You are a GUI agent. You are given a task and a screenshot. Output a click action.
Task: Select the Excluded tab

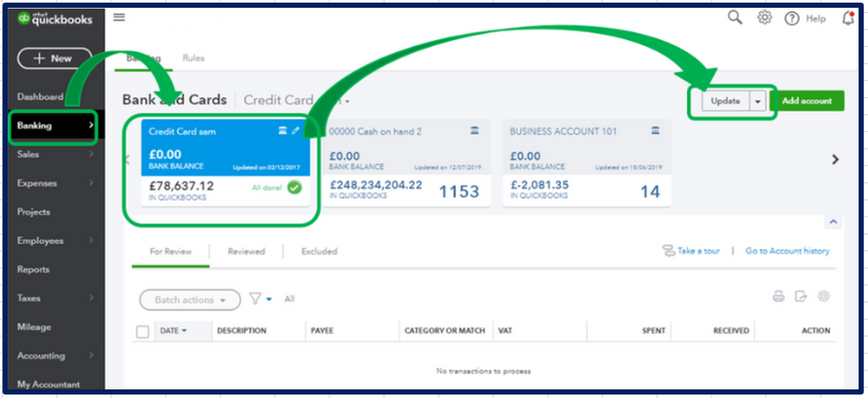319,251
